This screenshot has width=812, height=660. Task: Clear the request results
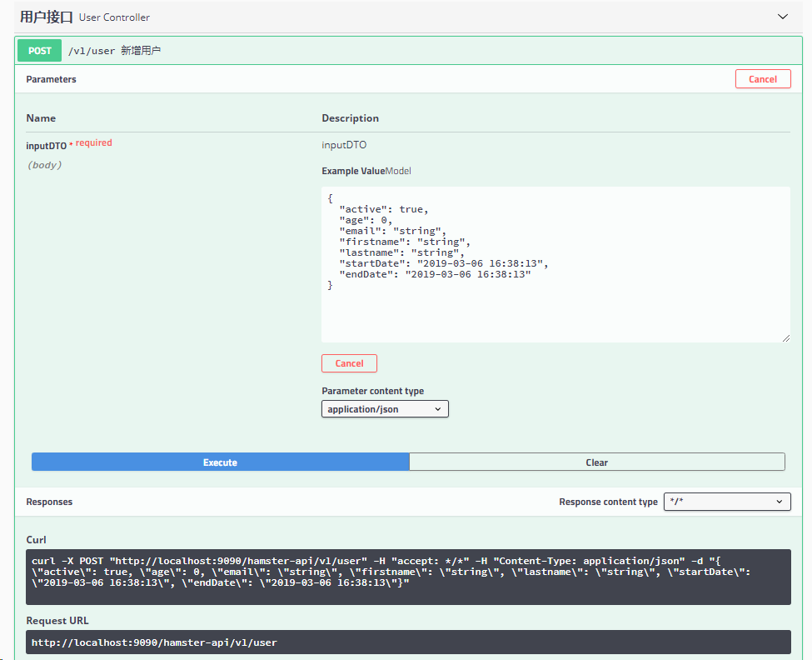597,462
